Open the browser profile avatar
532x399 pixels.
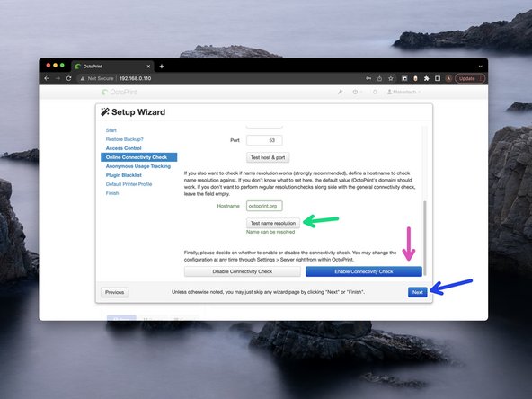point(448,78)
